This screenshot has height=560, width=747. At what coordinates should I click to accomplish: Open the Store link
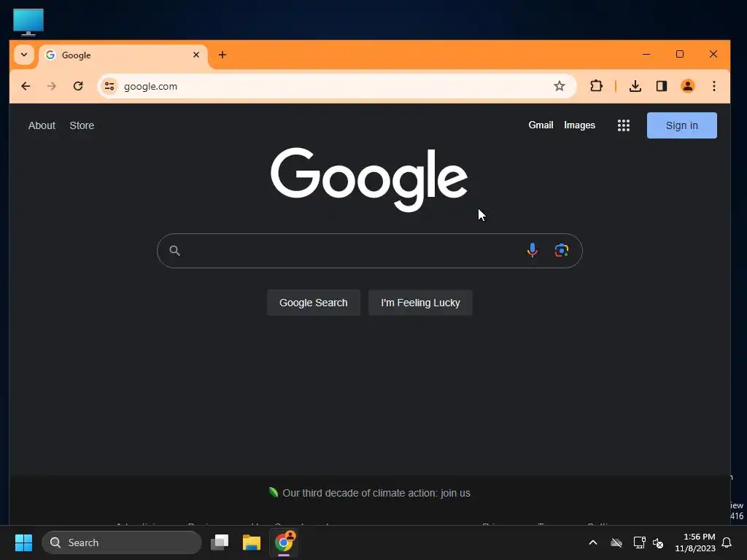click(x=82, y=125)
